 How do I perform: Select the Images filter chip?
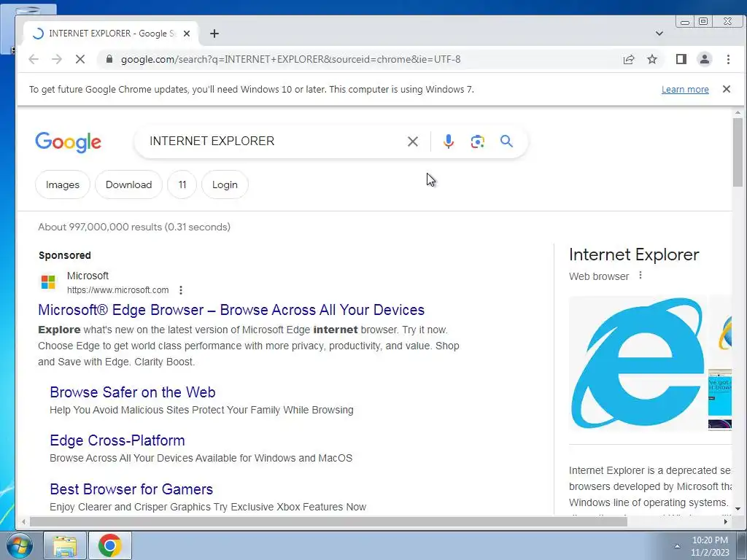pos(63,184)
